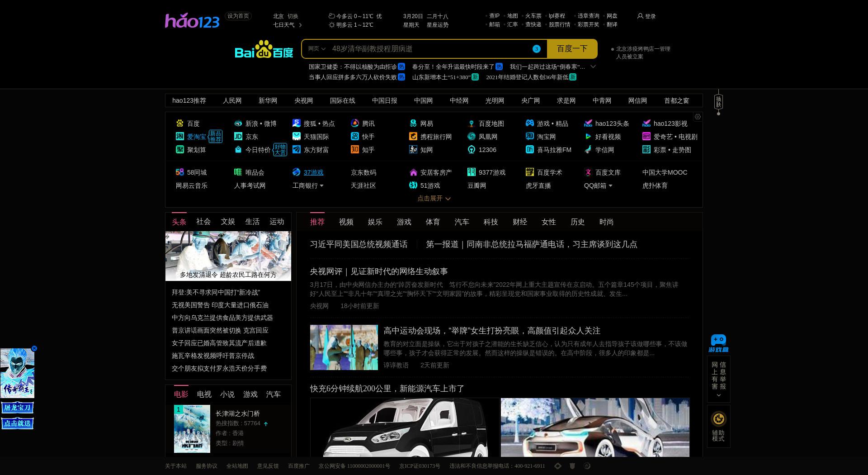Image resolution: width=868 pixels, height=475 pixels.
Task: Click the 设为首页 button
Action: (238, 16)
